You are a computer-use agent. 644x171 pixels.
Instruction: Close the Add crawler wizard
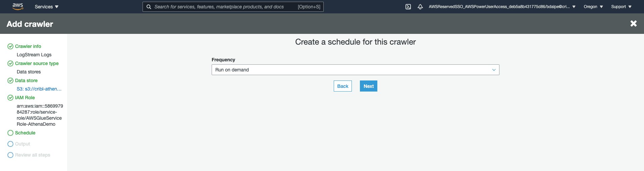click(x=633, y=23)
